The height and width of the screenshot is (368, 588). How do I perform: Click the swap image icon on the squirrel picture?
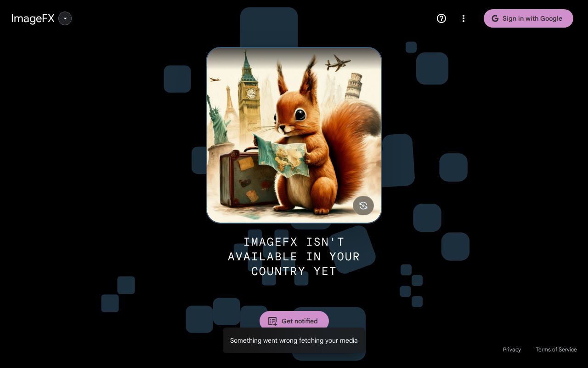click(363, 206)
